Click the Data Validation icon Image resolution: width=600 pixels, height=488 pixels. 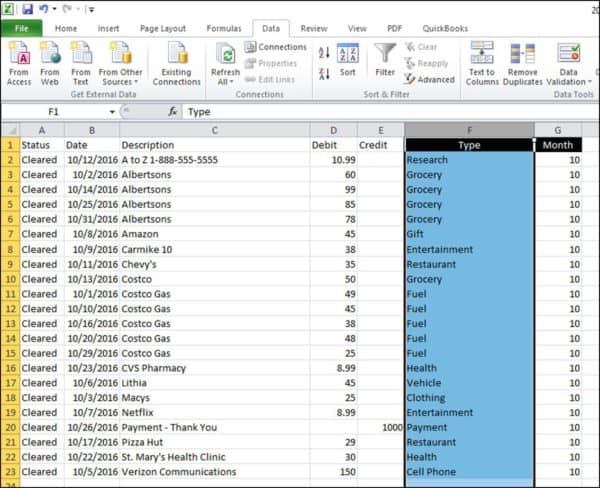569,53
